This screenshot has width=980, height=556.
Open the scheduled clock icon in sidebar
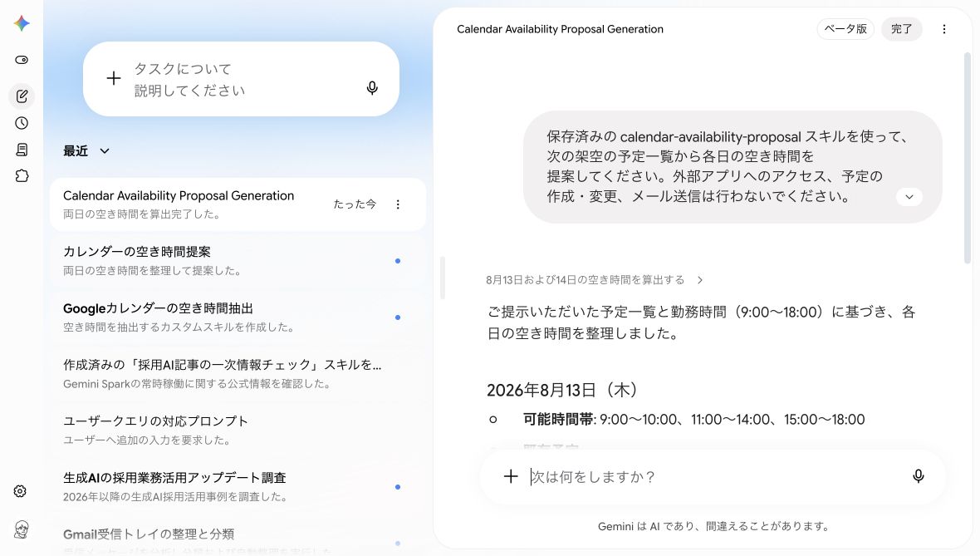pyautogui.click(x=22, y=123)
